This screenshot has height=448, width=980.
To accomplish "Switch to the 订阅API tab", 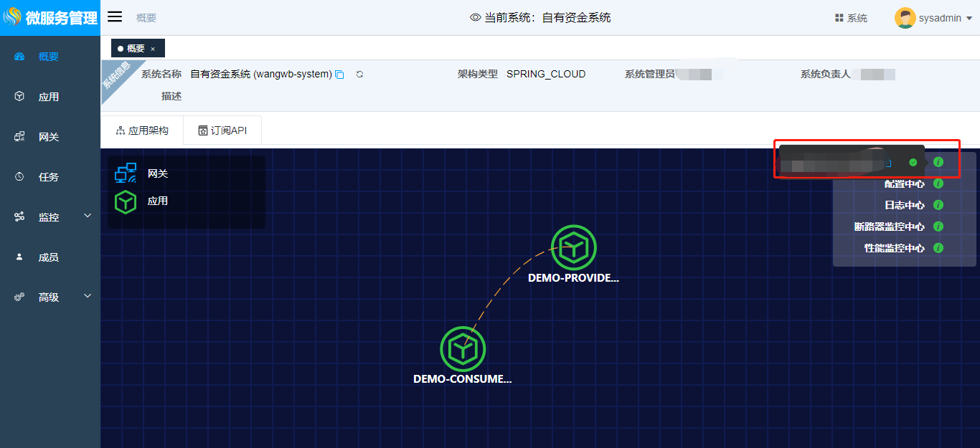I will [222, 130].
